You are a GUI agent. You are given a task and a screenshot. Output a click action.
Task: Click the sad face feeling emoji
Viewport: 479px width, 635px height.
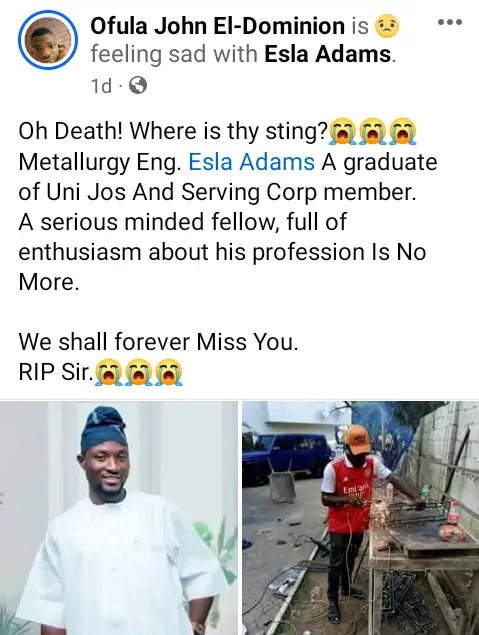(x=387, y=26)
